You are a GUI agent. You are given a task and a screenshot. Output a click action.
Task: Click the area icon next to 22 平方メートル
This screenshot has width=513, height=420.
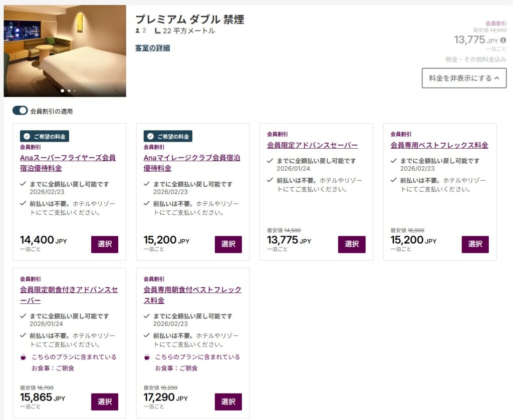[x=157, y=30]
